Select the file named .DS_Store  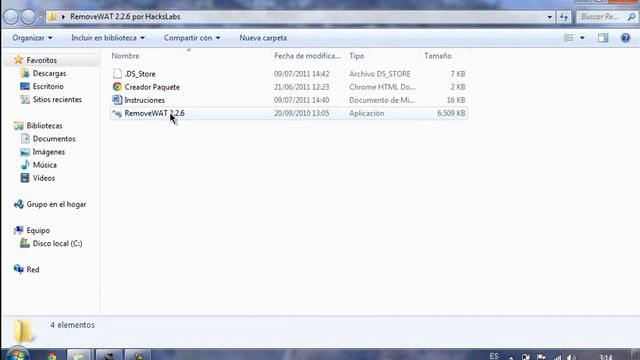pos(140,74)
